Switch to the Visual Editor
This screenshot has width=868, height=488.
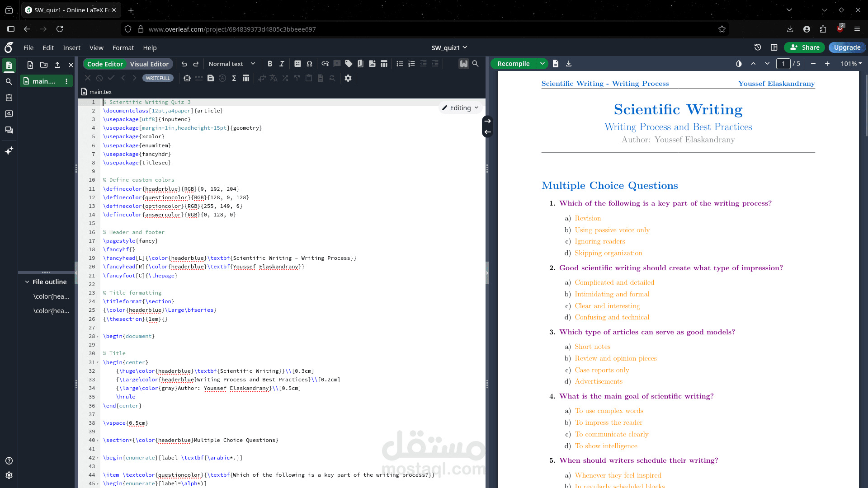coord(149,64)
